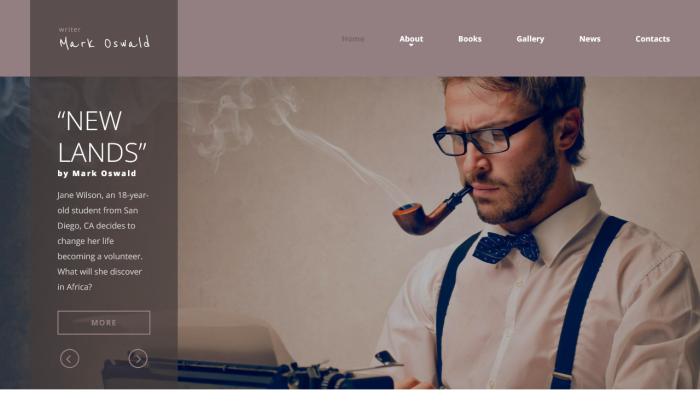This screenshot has width=700, height=414.
Task: Click the Jane Wilson description paragraph
Action: 103,241
